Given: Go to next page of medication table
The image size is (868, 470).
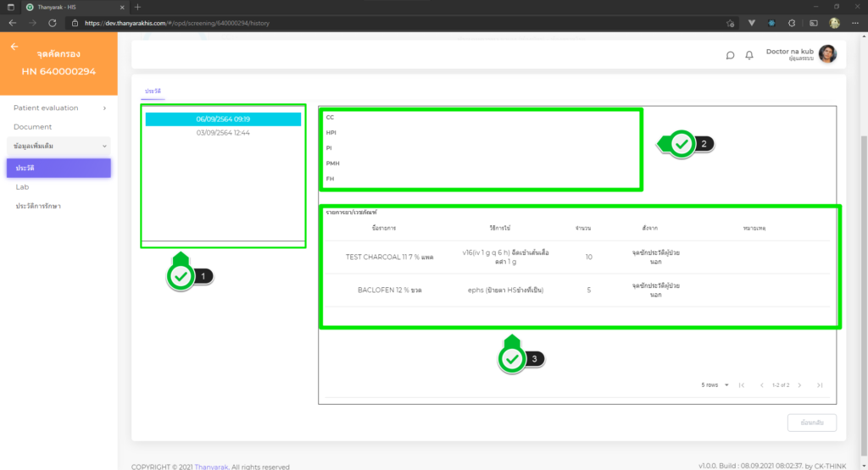Looking at the screenshot, I should (801, 385).
